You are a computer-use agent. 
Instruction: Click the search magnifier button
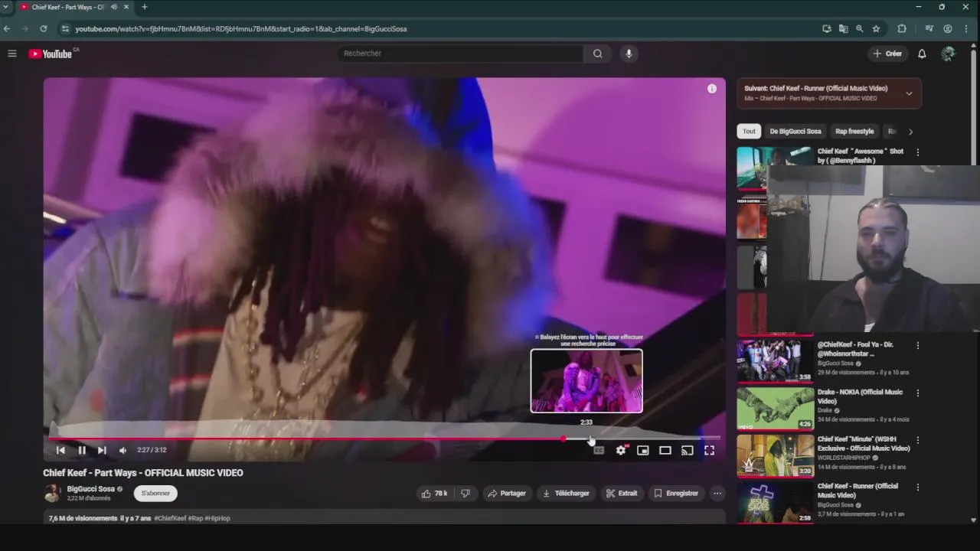597,54
